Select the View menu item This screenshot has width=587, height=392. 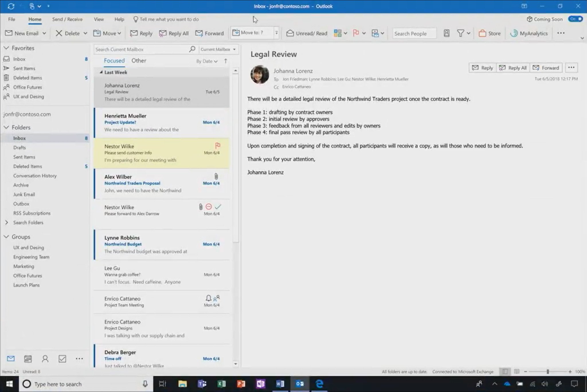point(98,19)
